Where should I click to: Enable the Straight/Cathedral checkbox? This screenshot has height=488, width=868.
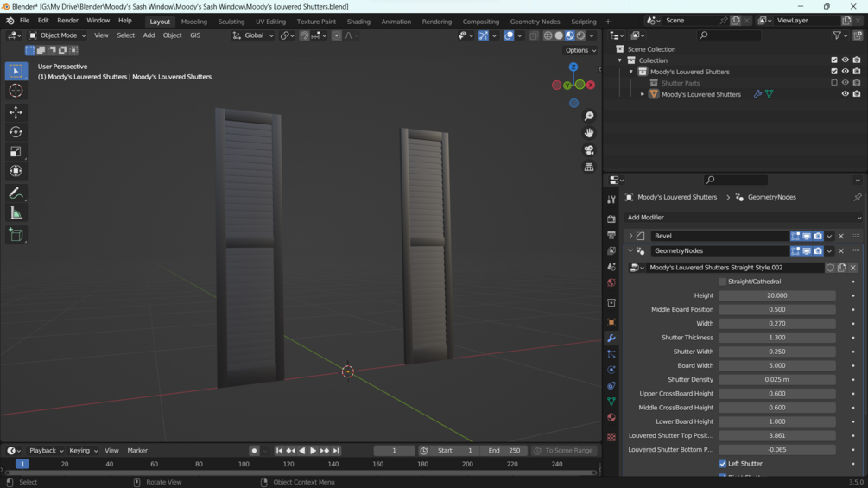[723, 282]
